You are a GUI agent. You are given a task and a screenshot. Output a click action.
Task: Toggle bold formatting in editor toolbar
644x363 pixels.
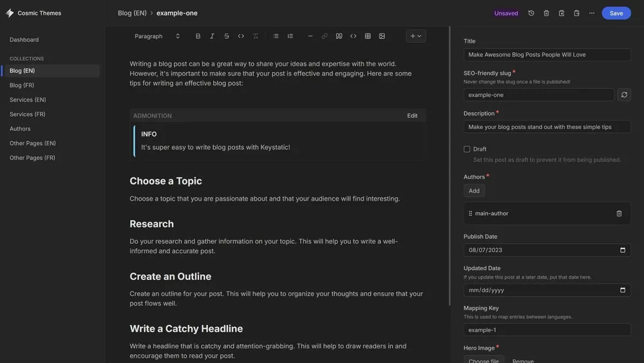coord(198,36)
